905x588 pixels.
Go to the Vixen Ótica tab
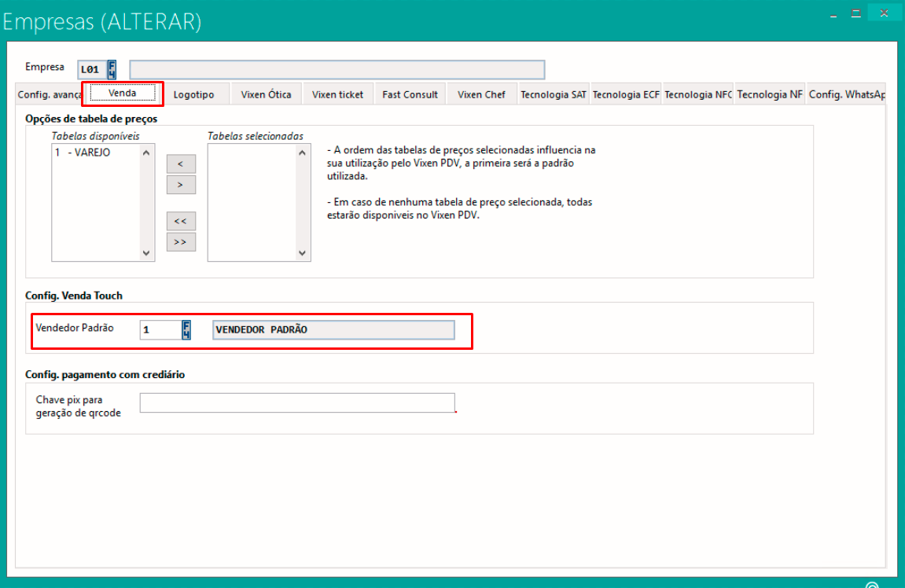pos(266,94)
